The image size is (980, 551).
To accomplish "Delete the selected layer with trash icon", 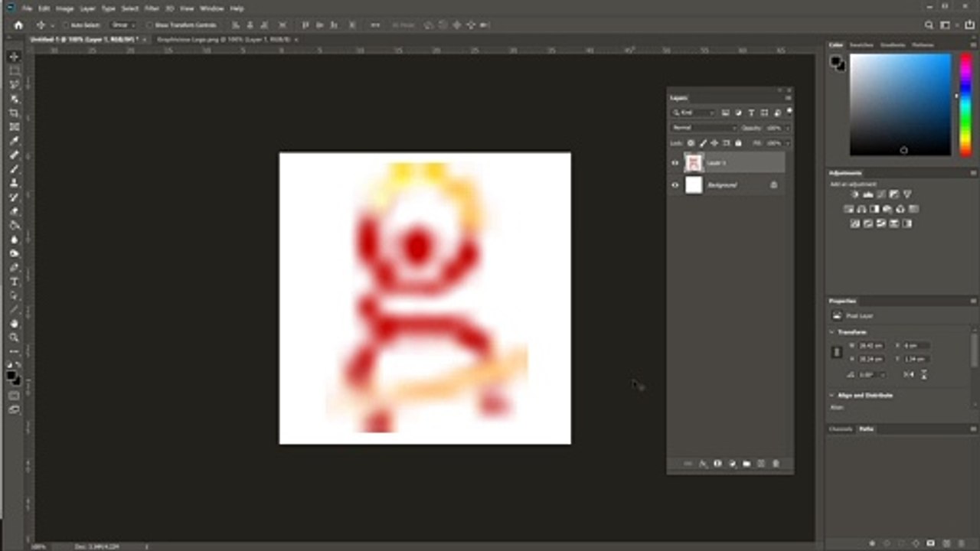I will (x=776, y=464).
